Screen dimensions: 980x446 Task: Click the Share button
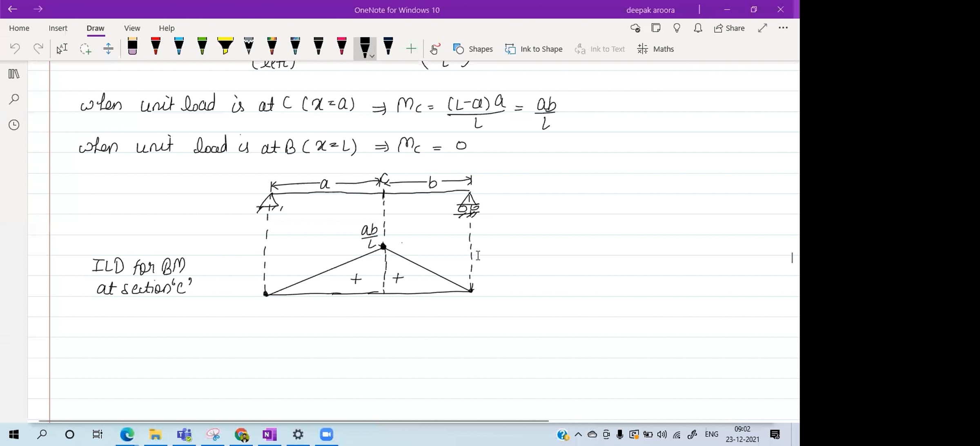click(x=729, y=28)
